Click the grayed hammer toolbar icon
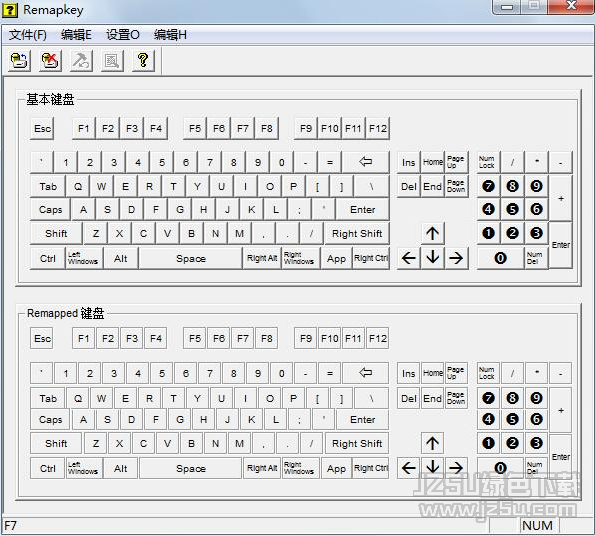Viewport: 595px width, 536px height. (x=81, y=60)
